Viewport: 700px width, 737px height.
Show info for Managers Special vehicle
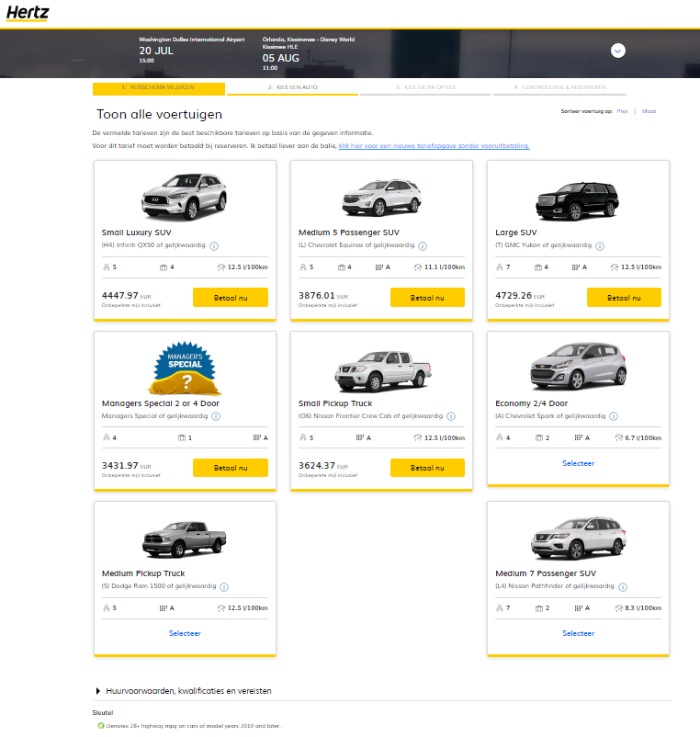tap(216, 416)
